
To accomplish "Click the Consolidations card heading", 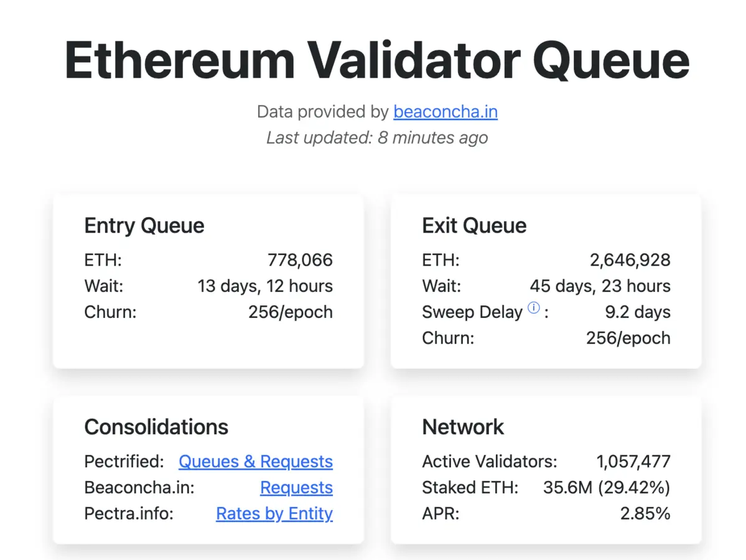I will (x=156, y=427).
